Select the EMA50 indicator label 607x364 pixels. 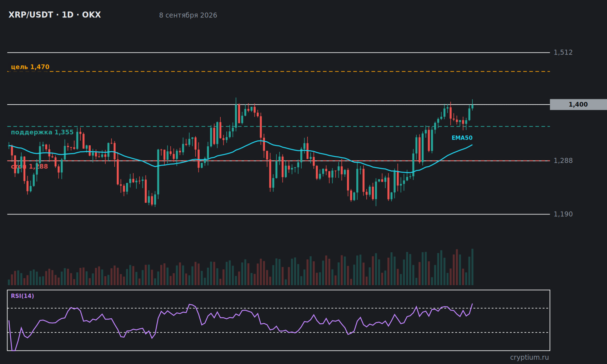pyautogui.click(x=462, y=138)
